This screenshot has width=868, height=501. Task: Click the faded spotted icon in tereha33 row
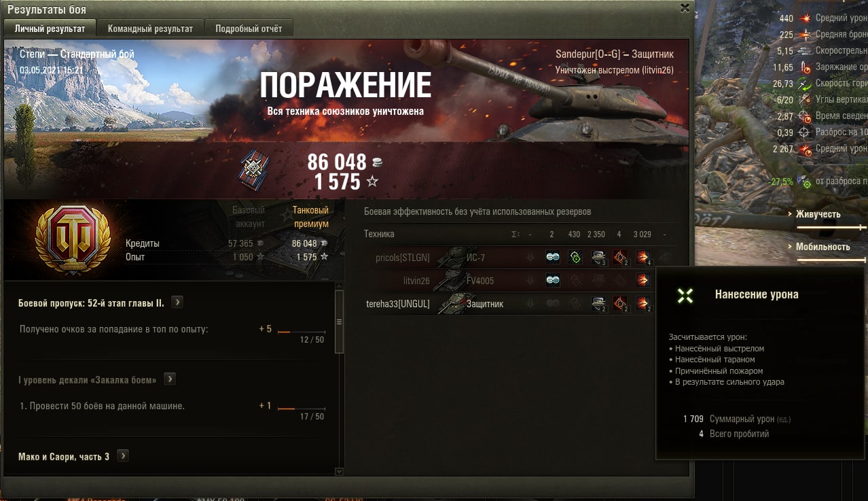point(553,304)
